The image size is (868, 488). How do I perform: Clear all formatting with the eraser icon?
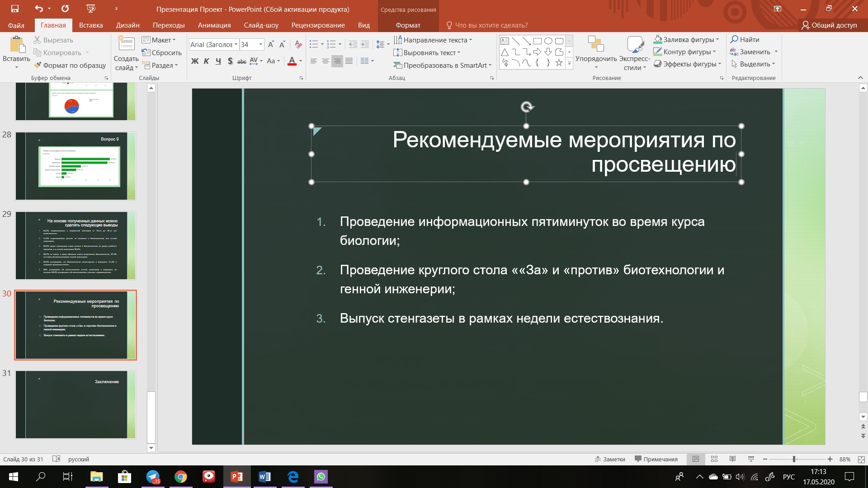coord(298,44)
